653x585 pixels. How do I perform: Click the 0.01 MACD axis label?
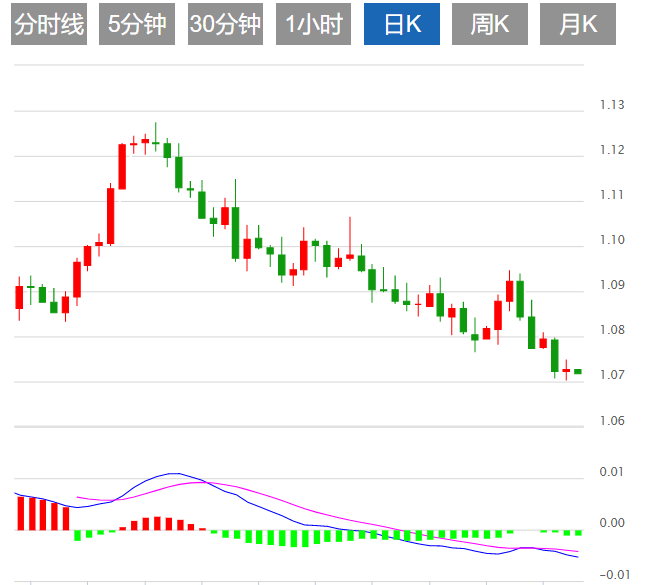[x=611, y=472]
